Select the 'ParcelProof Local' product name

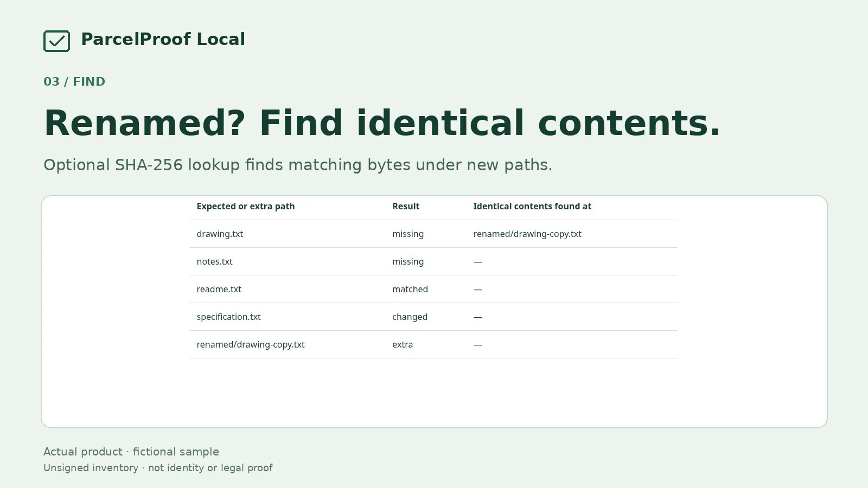point(163,39)
